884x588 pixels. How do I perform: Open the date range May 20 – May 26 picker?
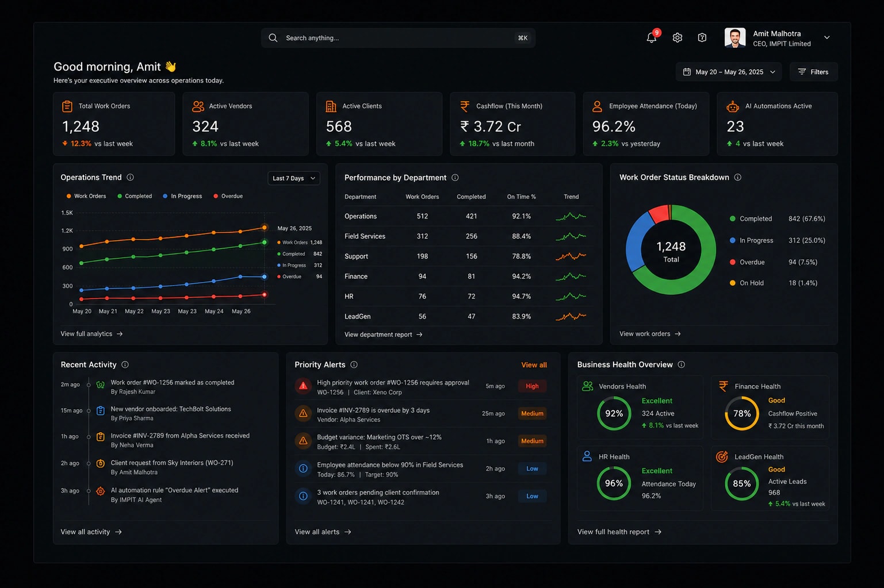[729, 72]
